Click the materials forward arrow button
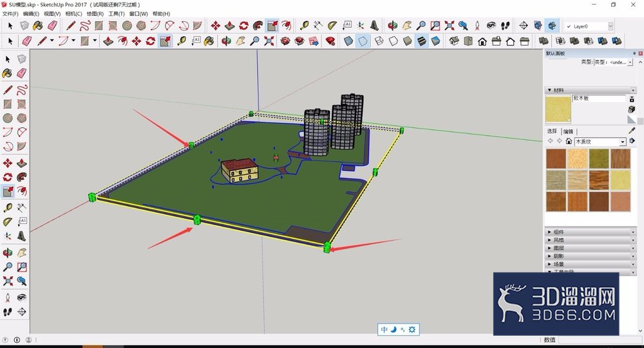Viewport: 644px width, 348px height. [560, 141]
